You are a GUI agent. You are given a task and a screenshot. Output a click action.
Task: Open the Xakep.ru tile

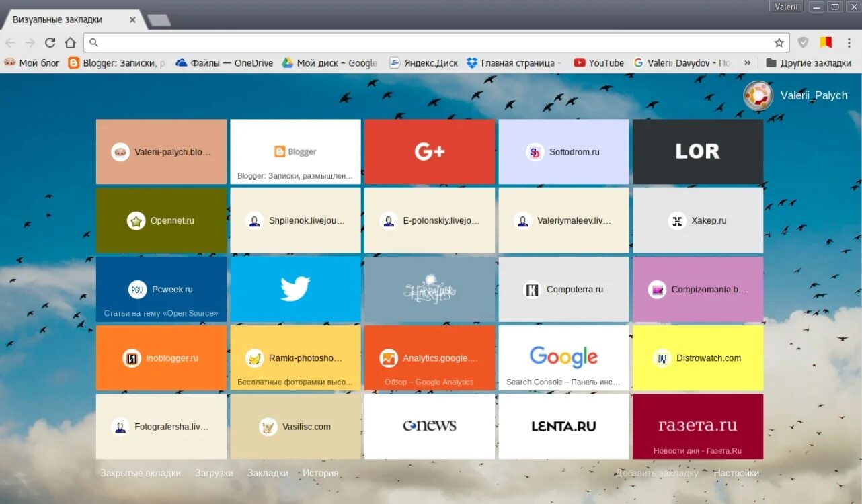click(698, 220)
